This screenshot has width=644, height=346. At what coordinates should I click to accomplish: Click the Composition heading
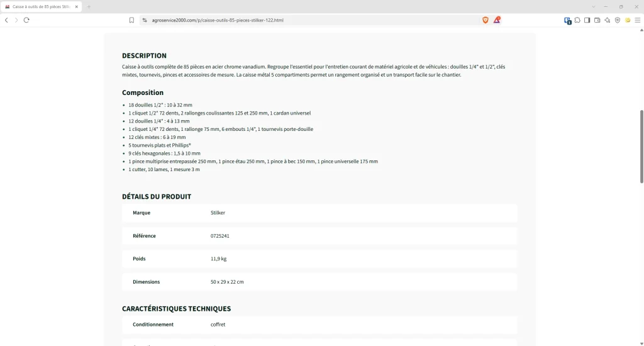(143, 92)
